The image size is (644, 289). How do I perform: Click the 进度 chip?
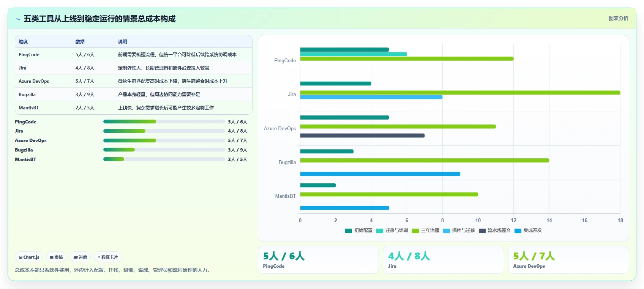pyautogui.click(x=80, y=257)
